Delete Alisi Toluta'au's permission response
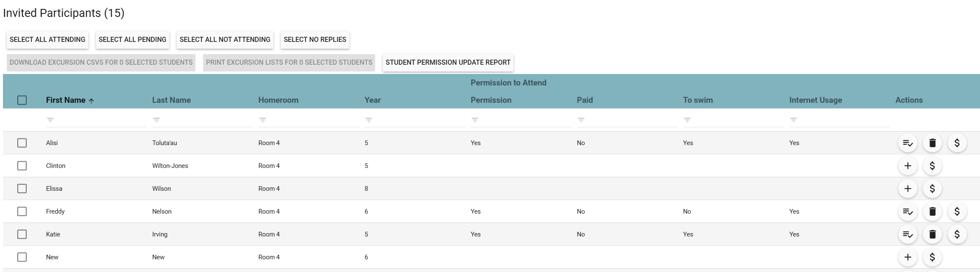This screenshot has height=272, width=980. 932,143
